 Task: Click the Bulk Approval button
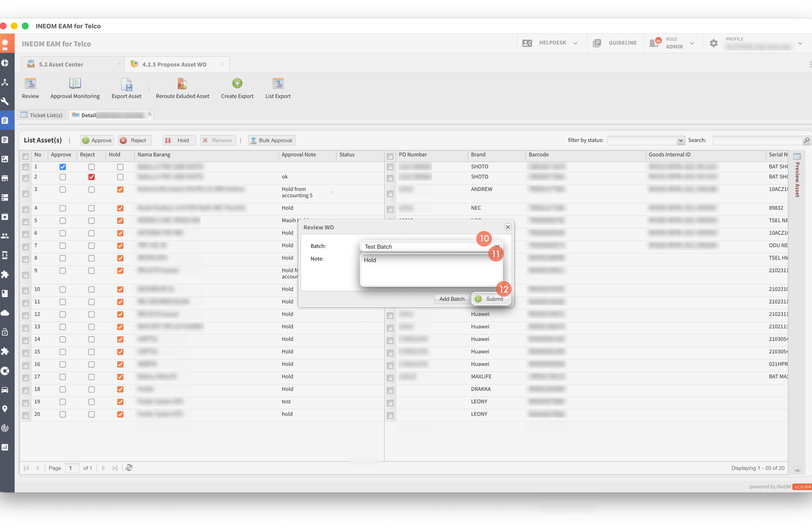[272, 141]
